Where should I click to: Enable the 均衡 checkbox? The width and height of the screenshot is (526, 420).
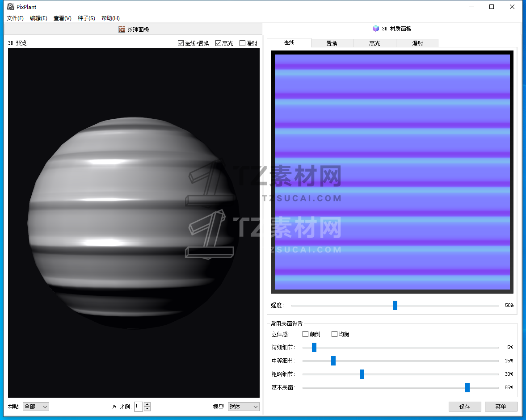pyautogui.click(x=334, y=334)
